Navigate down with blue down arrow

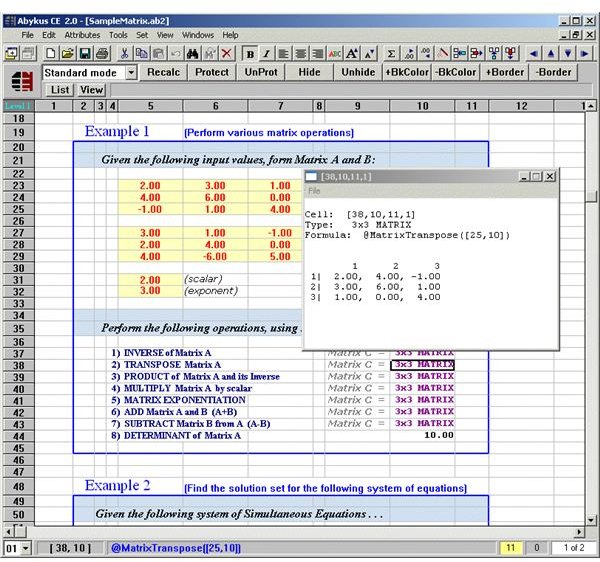tap(568, 54)
